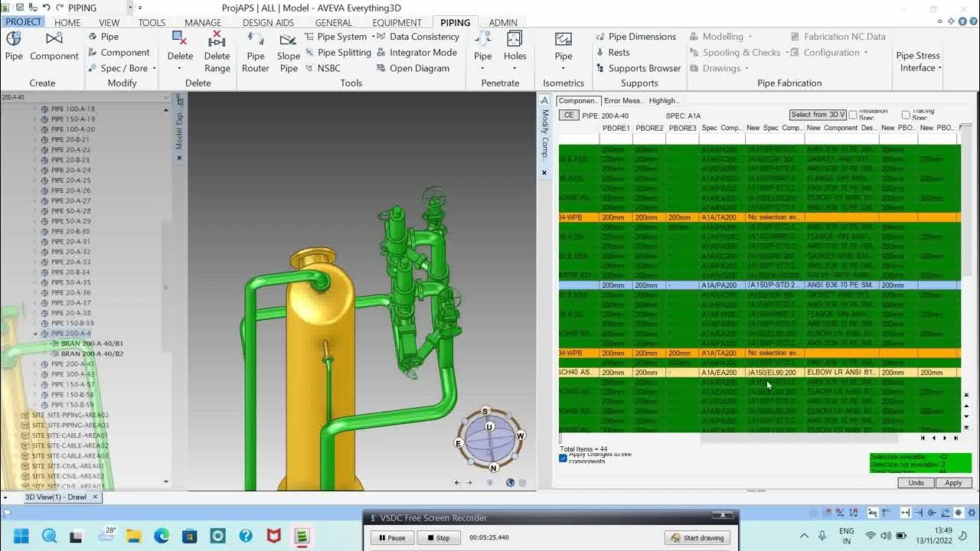The height and width of the screenshot is (551, 980).
Task: Select Modify Component tool
Action: click(119, 52)
